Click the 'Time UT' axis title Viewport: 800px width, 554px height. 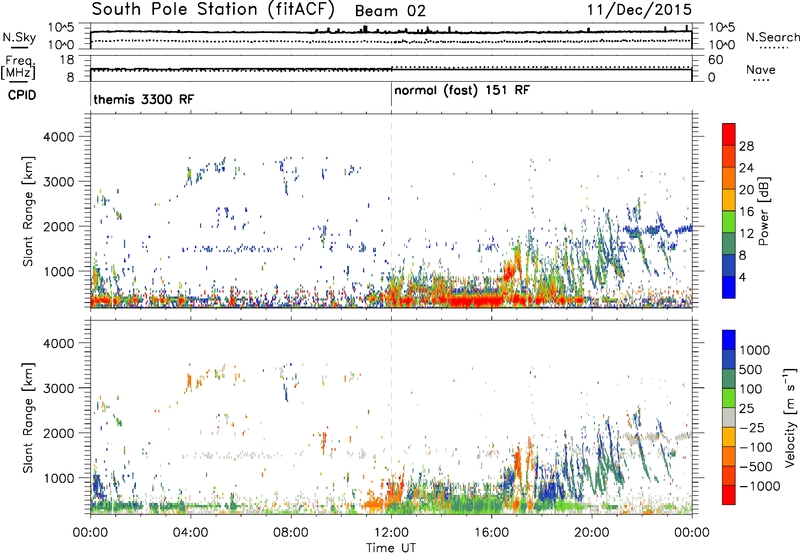(391, 547)
